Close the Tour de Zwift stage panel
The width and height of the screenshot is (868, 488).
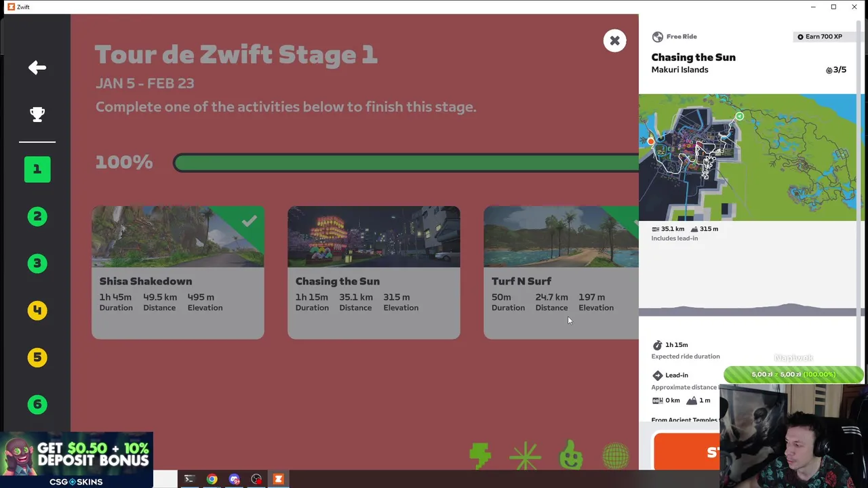coord(614,41)
